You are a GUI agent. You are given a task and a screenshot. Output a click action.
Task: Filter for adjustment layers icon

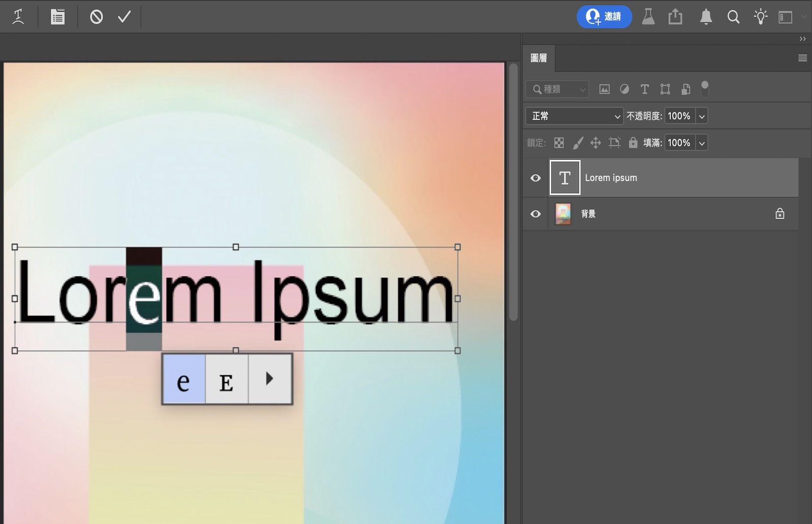click(624, 89)
